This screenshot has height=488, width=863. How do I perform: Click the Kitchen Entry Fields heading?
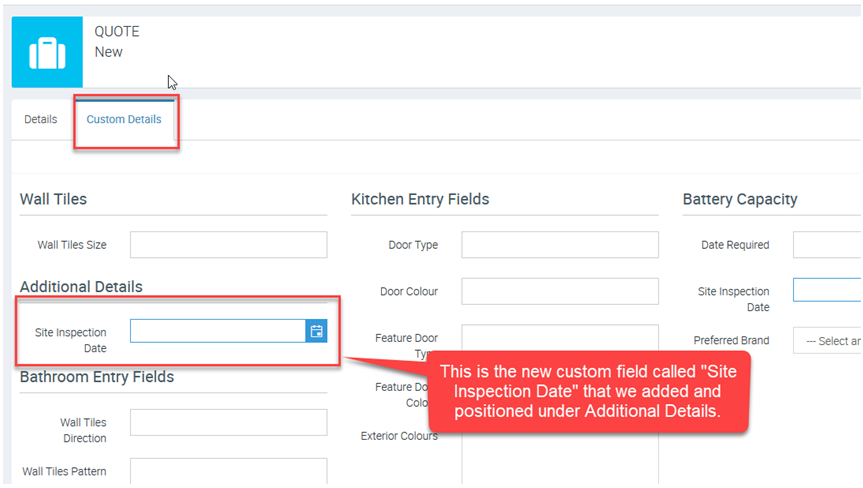pos(420,199)
